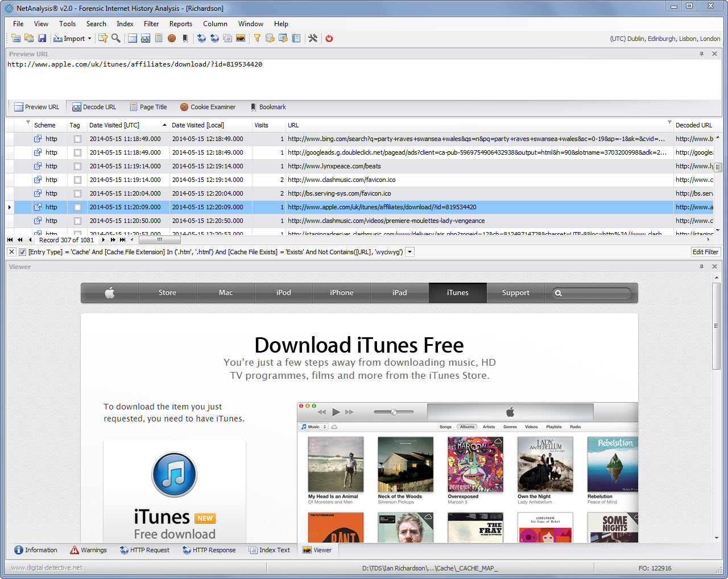Click the www.digital-detective.net status bar text
Viewport: 728px width, 579px height.
coord(47,568)
